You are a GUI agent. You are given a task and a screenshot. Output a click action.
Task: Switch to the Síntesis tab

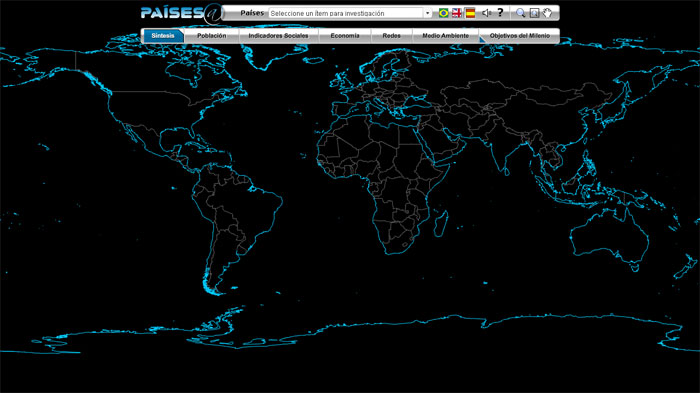coord(163,35)
